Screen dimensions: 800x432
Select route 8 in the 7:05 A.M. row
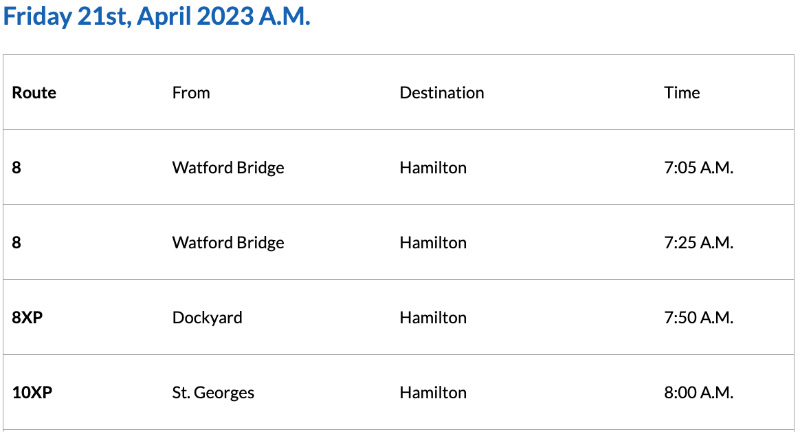click(17, 168)
